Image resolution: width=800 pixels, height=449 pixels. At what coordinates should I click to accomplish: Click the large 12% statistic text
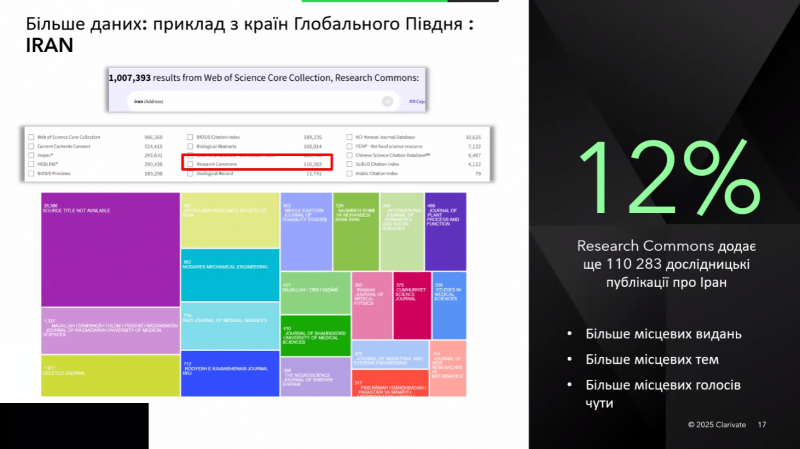[x=663, y=179]
